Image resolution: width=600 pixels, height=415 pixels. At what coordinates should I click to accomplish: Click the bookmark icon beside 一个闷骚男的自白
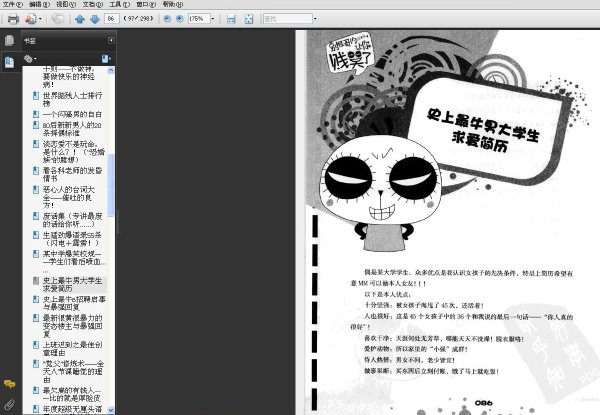click(x=36, y=114)
